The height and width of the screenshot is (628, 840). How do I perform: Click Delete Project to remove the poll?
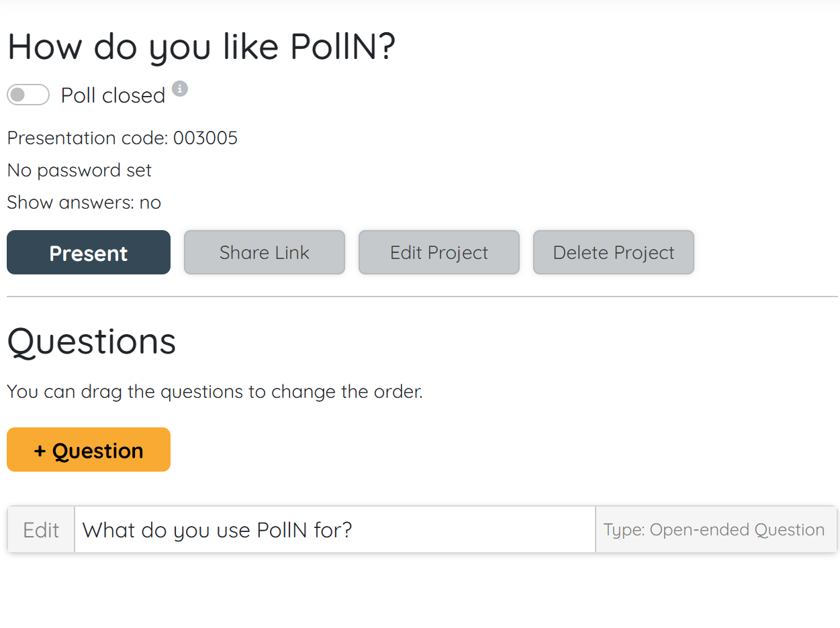coord(613,252)
